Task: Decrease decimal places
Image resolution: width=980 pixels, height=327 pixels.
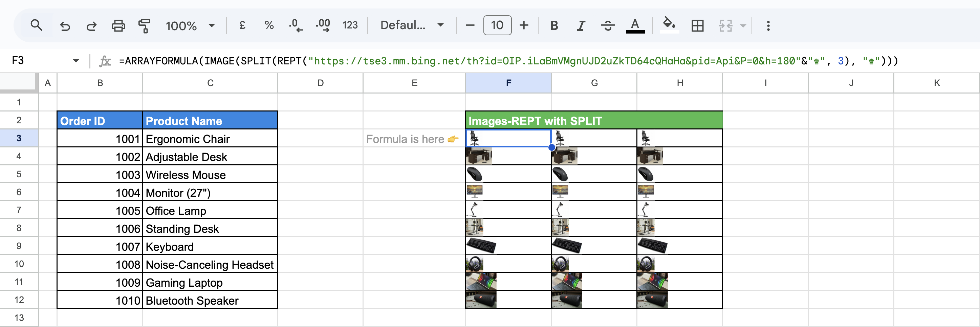Action: [296, 25]
